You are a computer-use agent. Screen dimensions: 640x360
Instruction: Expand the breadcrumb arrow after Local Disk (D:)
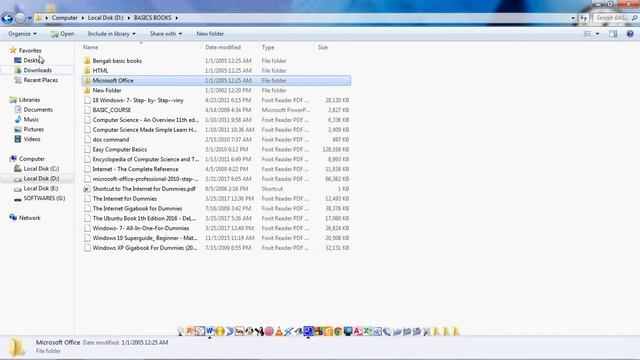click(x=129, y=18)
